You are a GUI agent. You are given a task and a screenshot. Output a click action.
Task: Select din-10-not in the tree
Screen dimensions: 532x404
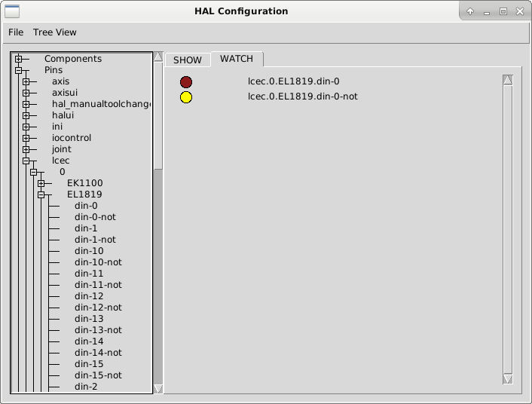[x=98, y=262]
